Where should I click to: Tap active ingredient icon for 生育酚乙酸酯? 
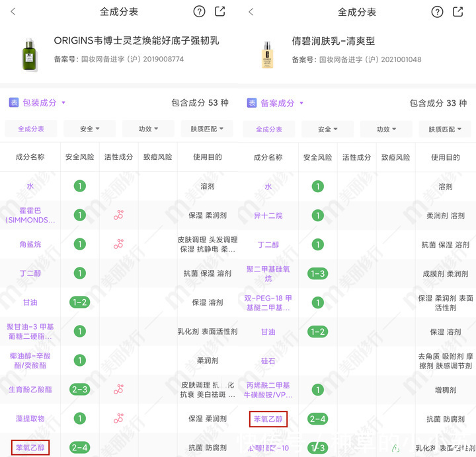click(118, 390)
